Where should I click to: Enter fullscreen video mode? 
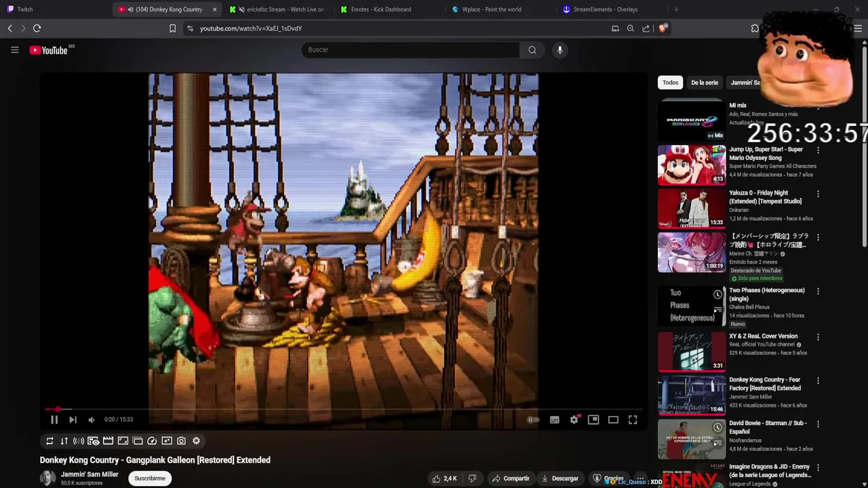633,420
